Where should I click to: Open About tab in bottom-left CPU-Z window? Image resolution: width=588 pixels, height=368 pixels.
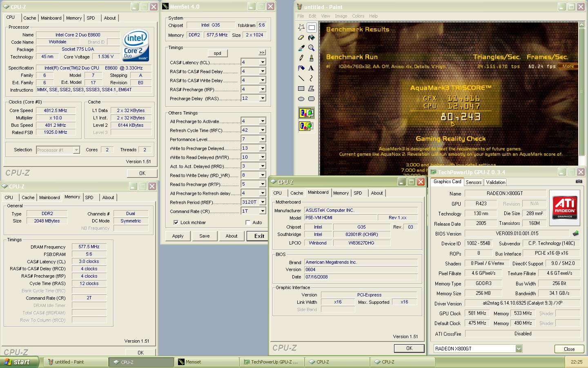pyautogui.click(x=108, y=197)
